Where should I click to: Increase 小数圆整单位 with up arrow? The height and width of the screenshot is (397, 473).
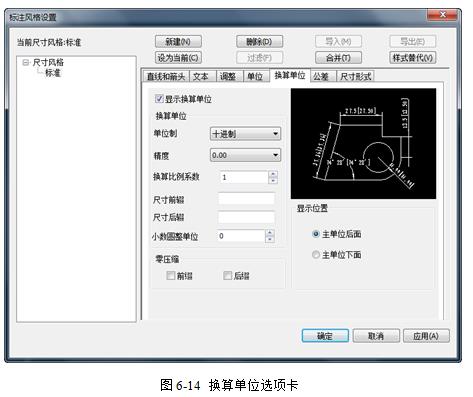click(x=270, y=233)
